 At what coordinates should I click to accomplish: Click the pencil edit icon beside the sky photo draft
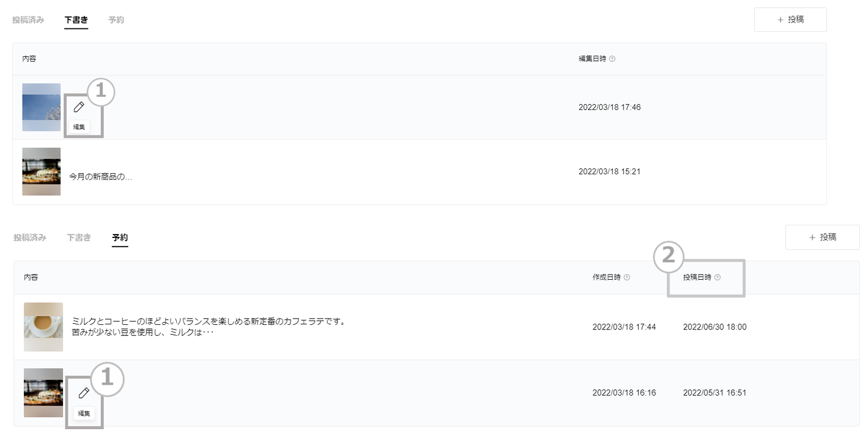click(x=79, y=107)
